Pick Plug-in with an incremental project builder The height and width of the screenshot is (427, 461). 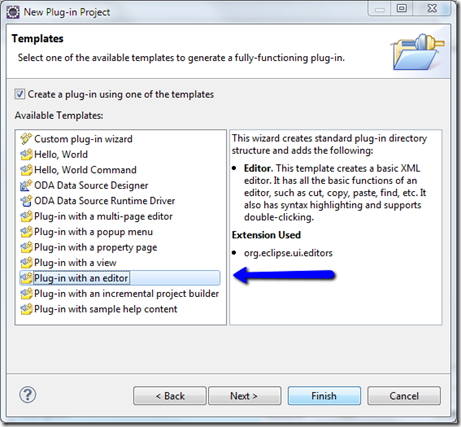pos(126,294)
